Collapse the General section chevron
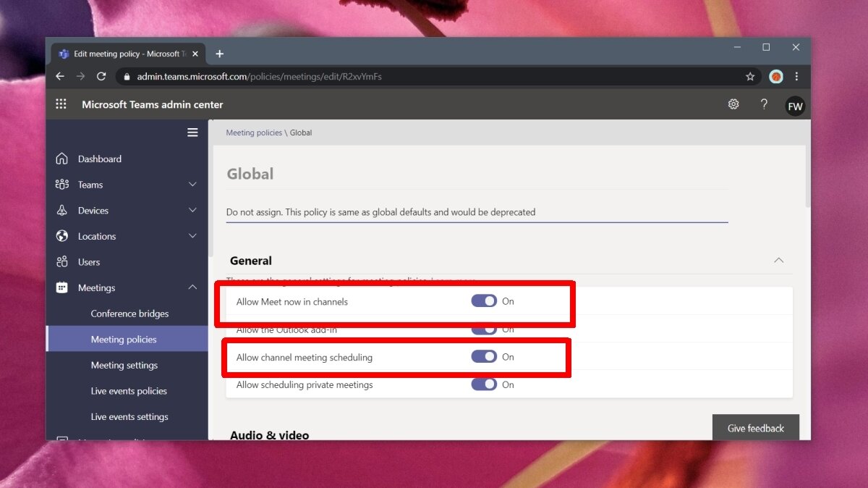This screenshot has width=868, height=488. click(778, 260)
